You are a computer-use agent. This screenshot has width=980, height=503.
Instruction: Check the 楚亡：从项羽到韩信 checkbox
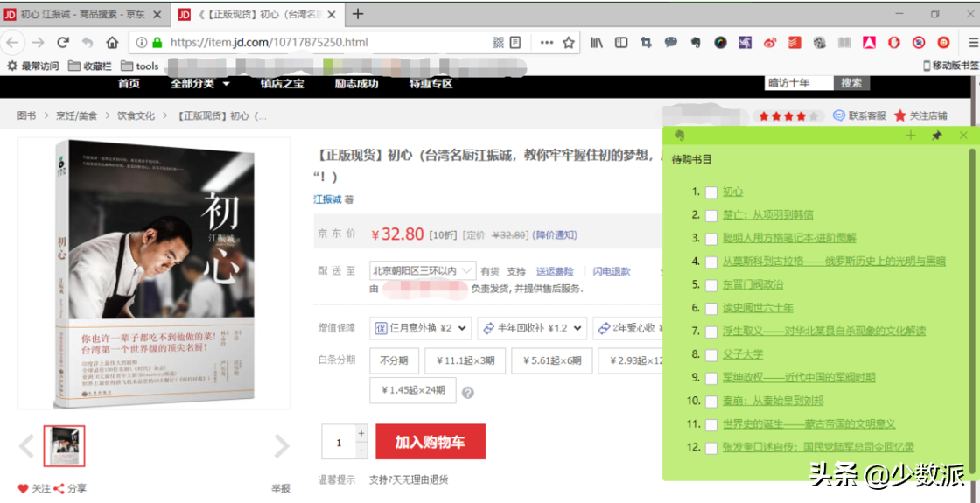[710, 215]
